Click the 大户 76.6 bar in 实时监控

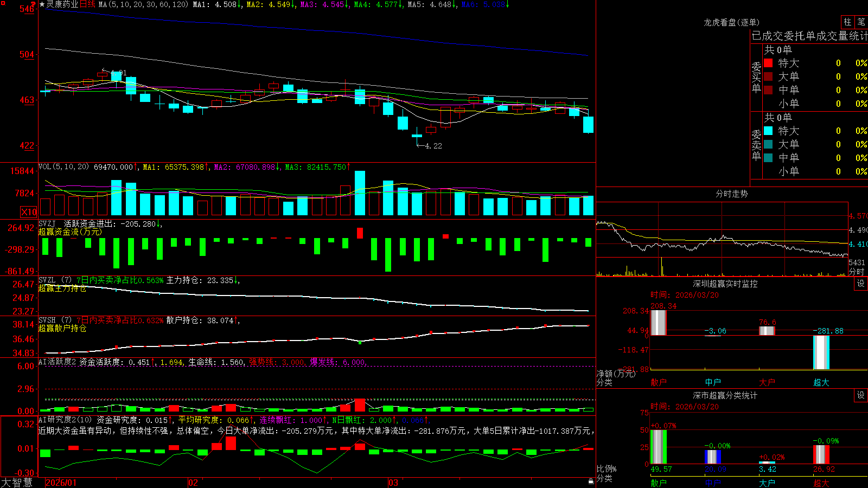[767, 331]
